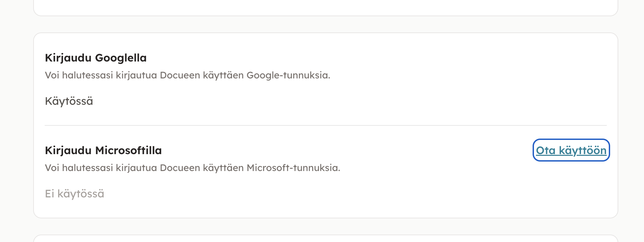The width and height of the screenshot is (644, 242).
Task: Click the Google sign-in description sentence
Action: coord(187,75)
